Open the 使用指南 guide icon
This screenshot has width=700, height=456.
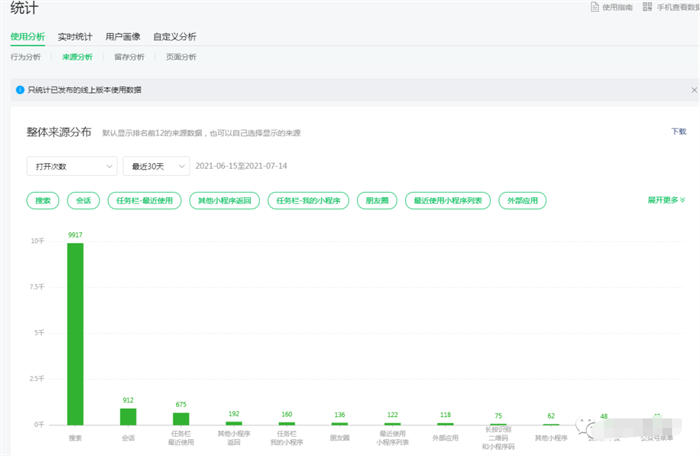click(594, 8)
